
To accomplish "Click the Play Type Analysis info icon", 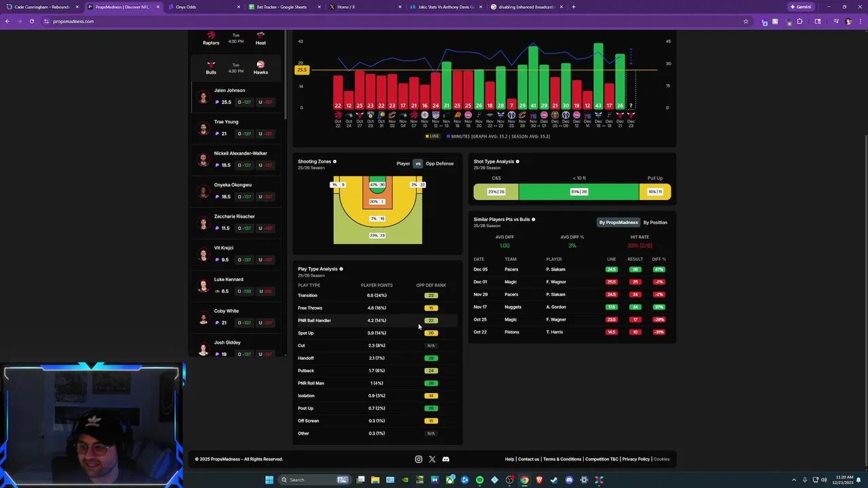I will 341,269.
